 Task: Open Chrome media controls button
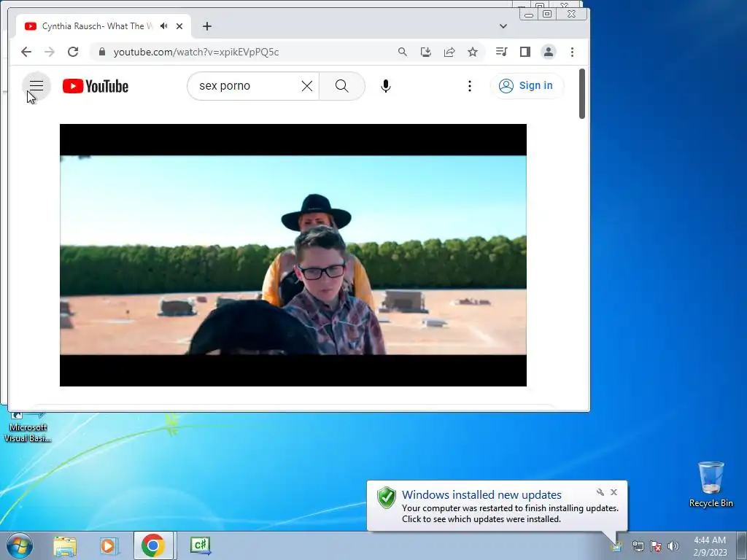501,52
